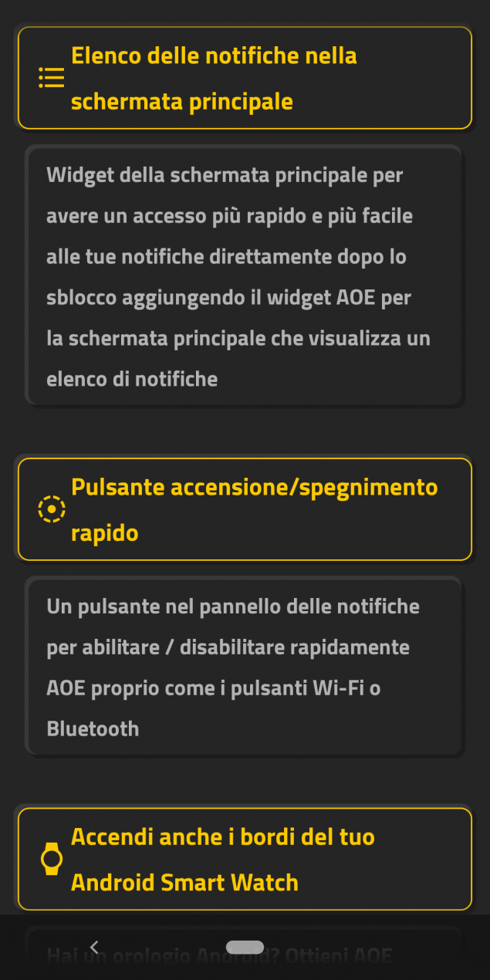The image size is (490, 980).
Task: Expand Pulsante accensione/spegnimento rapido section
Action: pos(245,509)
